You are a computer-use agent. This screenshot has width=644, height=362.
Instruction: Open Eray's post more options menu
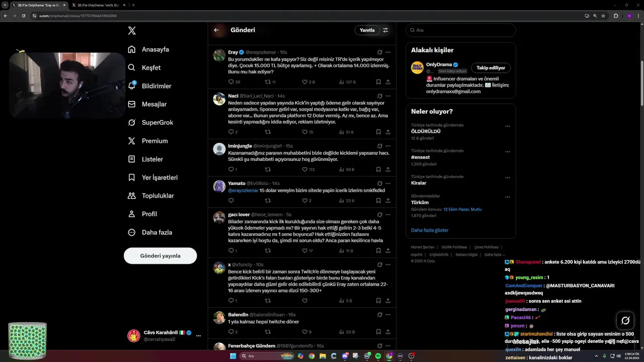click(x=388, y=52)
